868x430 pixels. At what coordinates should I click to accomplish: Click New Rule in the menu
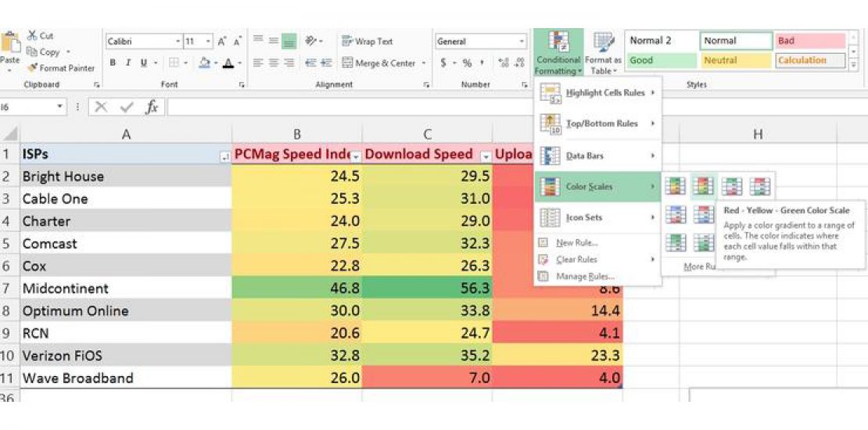tap(576, 243)
